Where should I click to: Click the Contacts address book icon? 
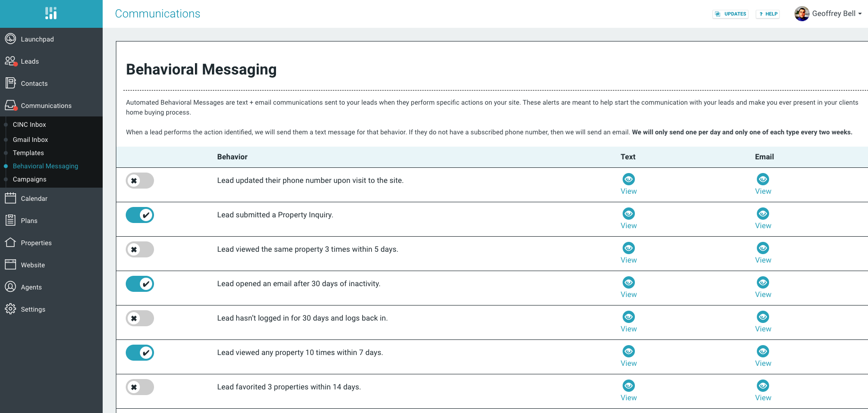[10, 83]
